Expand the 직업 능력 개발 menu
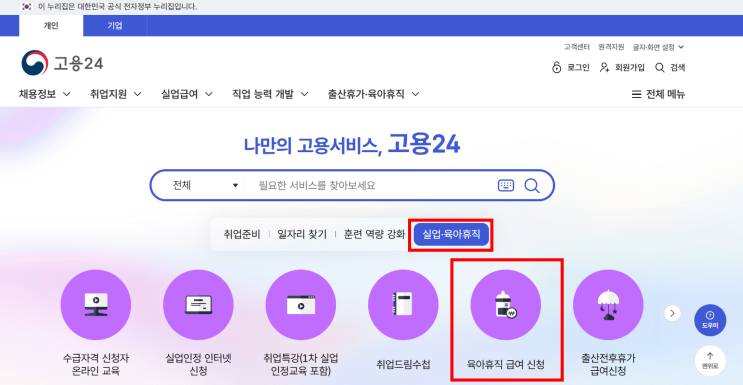The image size is (743, 385). (x=270, y=94)
